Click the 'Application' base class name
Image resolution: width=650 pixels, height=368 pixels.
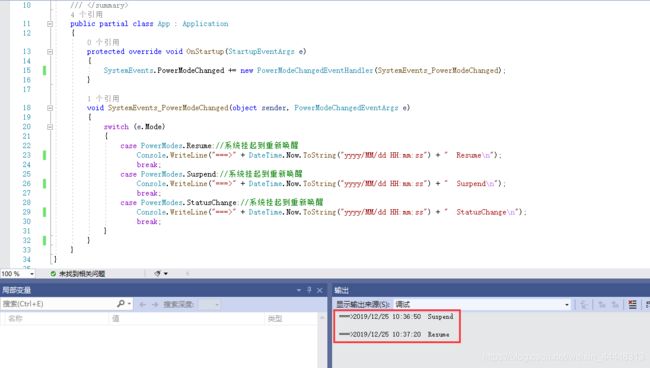point(205,24)
